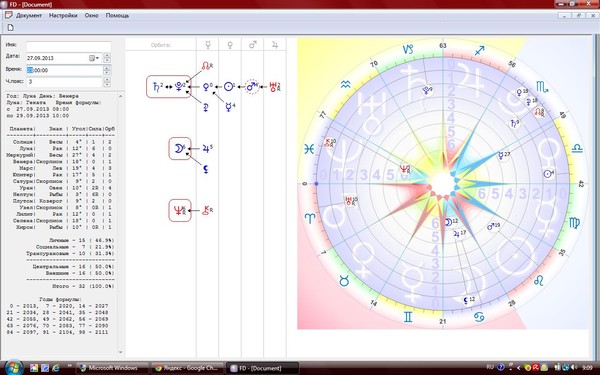Image resolution: width=600 pixels, height=375 pixels.
Task: Open the Настройки menu
Action: click(63, 16)
